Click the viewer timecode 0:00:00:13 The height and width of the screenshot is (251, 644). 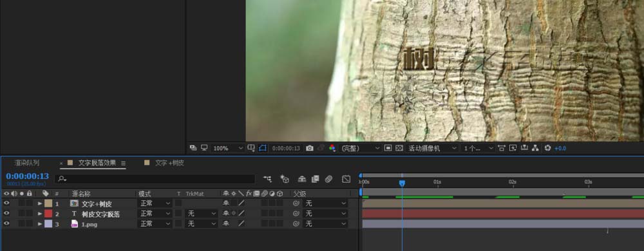pyautogui.click(x=287, y=149)
